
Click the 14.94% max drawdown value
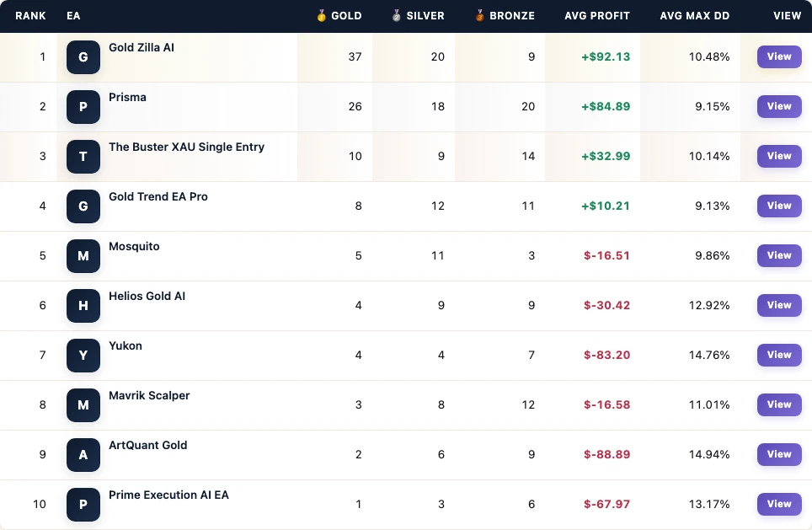(x=709, y=455)
